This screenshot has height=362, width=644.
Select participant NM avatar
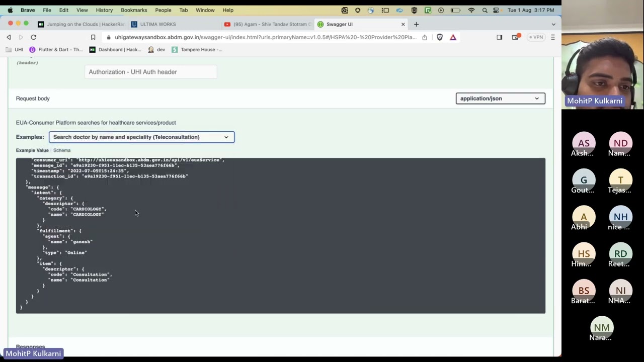click(602, 327)
